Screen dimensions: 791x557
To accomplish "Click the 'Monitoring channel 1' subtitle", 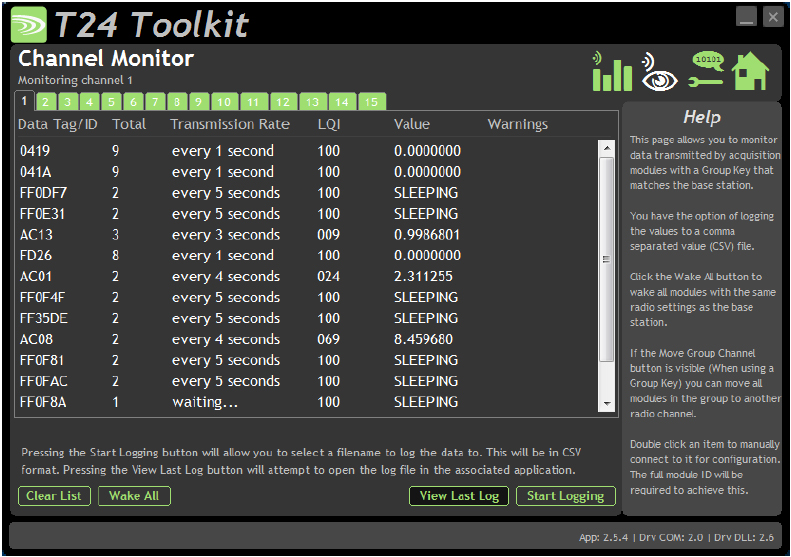I will (75, 80).
